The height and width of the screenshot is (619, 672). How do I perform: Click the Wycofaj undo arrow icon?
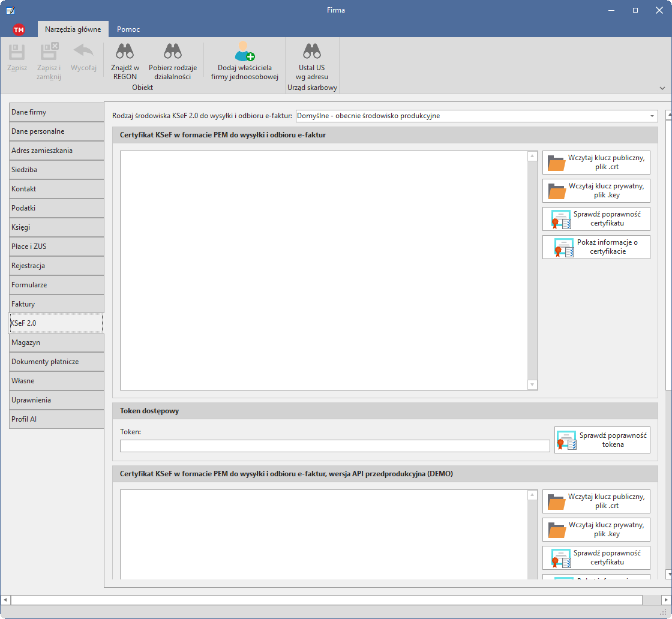(x=83, y=51)
